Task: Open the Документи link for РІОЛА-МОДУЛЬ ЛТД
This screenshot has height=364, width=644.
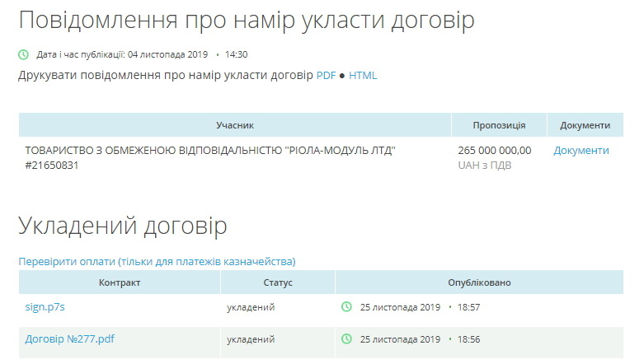Action: click(x=581, y=150)
